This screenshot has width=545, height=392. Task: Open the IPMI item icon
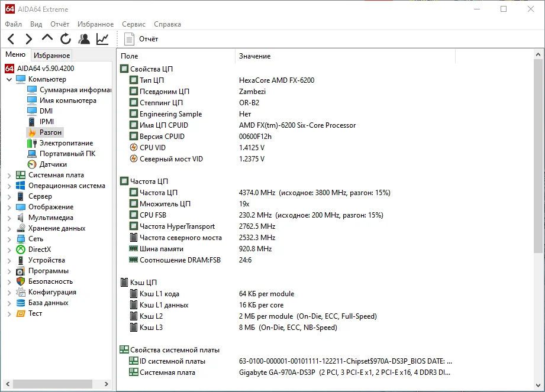pyautogui.click(x=31, y=122)
